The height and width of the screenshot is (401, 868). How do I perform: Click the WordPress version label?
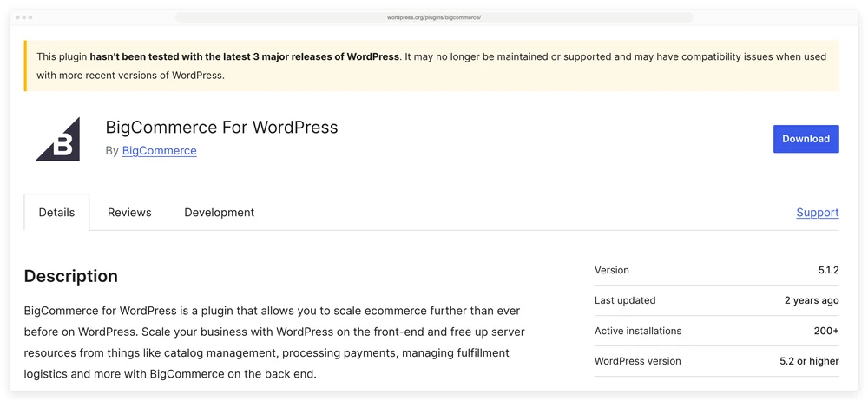click(638, 361)
